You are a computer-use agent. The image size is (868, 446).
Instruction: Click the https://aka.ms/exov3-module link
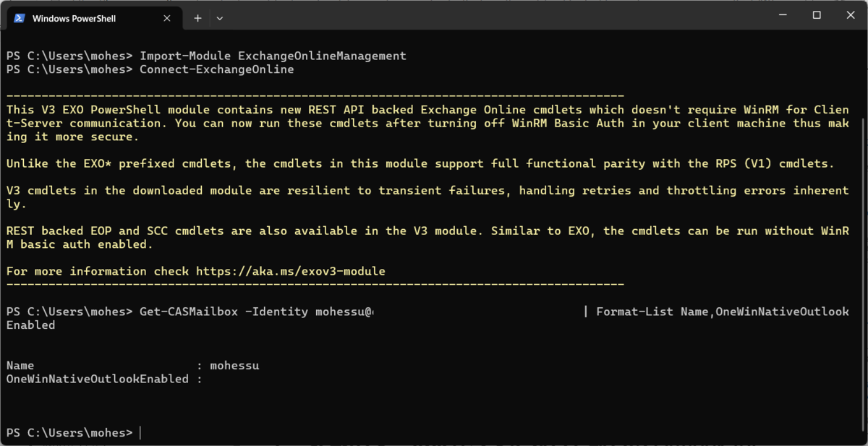pyautogui.click(x=291, y=272)
